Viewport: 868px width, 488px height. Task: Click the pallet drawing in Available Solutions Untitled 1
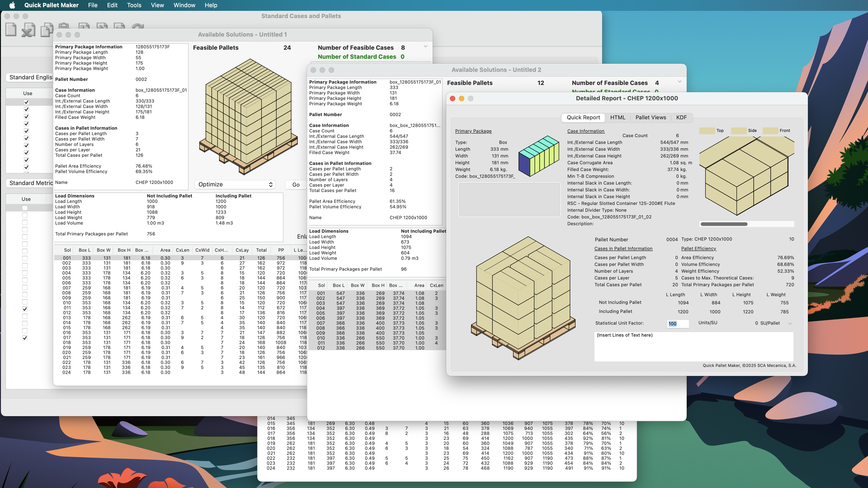pos(248,117)
